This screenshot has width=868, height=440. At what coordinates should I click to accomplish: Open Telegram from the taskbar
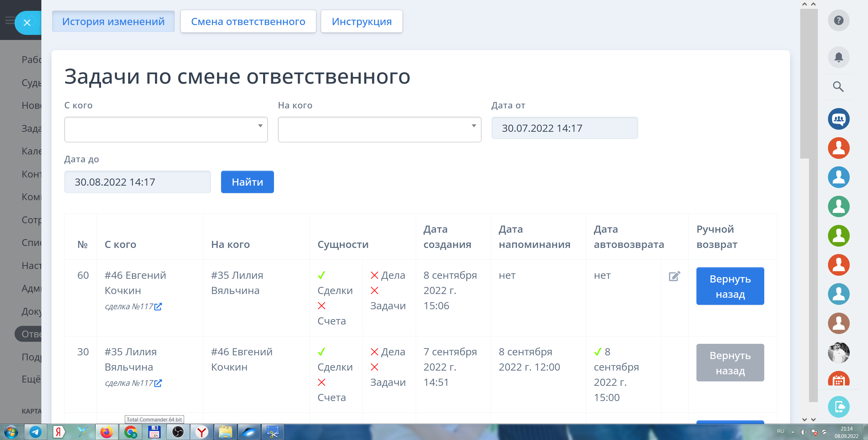click(35, 432)
